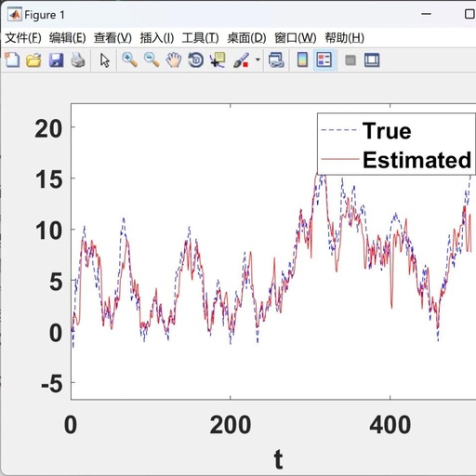Open the 帮助(H) menu

coord(345,38)
